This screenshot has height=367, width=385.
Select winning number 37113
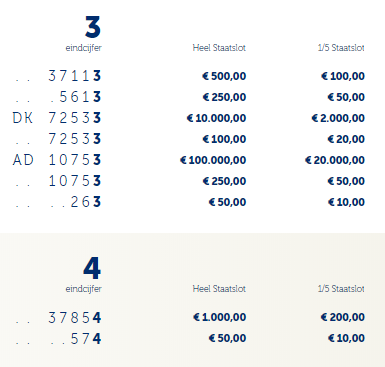pos(74,76)
